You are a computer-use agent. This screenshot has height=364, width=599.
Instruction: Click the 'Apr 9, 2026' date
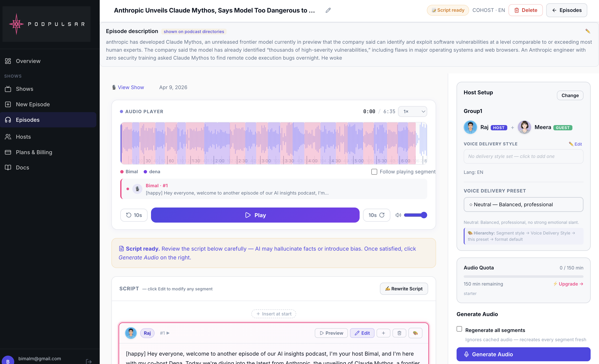173,87
